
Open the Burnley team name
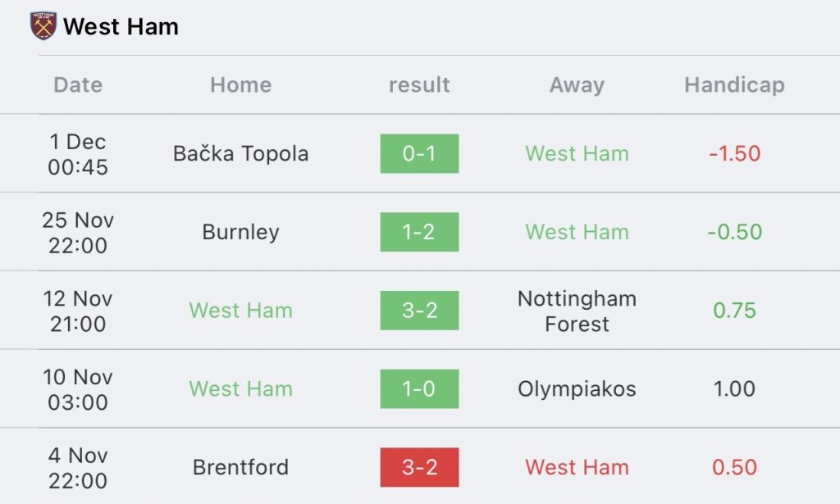241,232
